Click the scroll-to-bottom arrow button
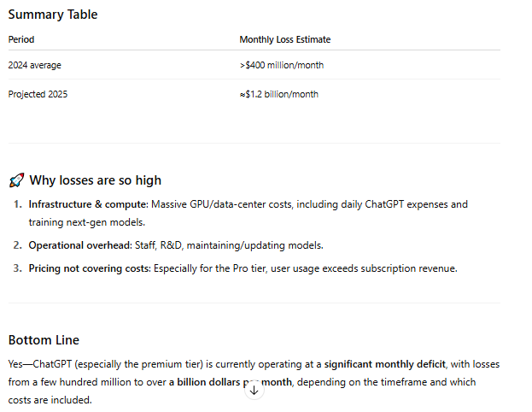The image size is (532, 412). pyautogui.click(x=254, y=391)
